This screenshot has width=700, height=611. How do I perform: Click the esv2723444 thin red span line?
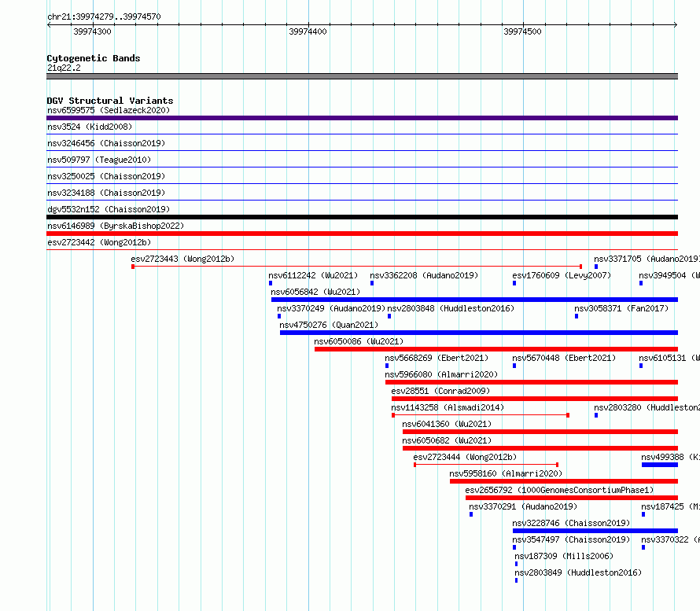486,465
